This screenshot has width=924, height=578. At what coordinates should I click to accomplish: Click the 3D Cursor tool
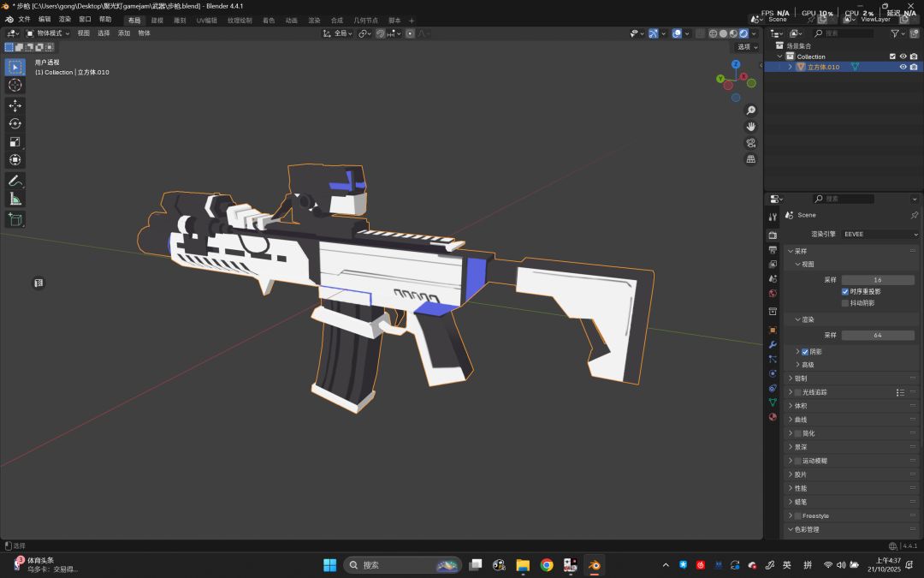[15, 85]
